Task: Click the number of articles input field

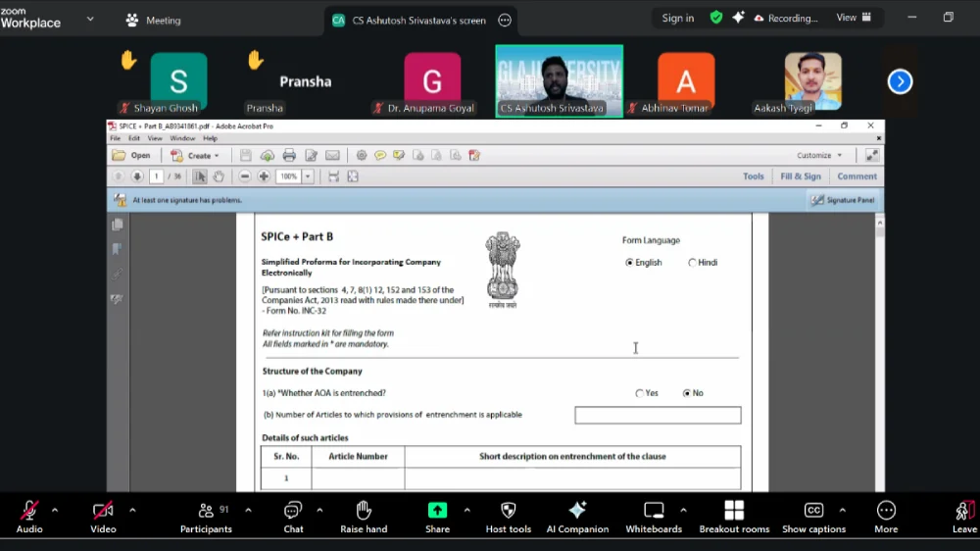Action: pyautogui.click(x=658, y=416)
